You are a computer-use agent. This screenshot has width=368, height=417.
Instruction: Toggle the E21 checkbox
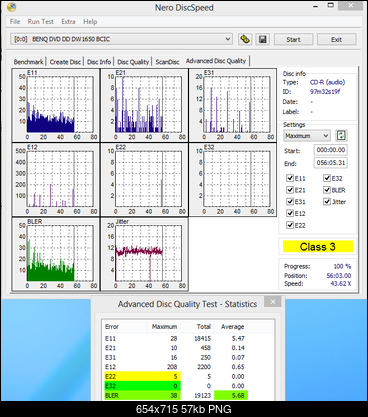point(290,190)
